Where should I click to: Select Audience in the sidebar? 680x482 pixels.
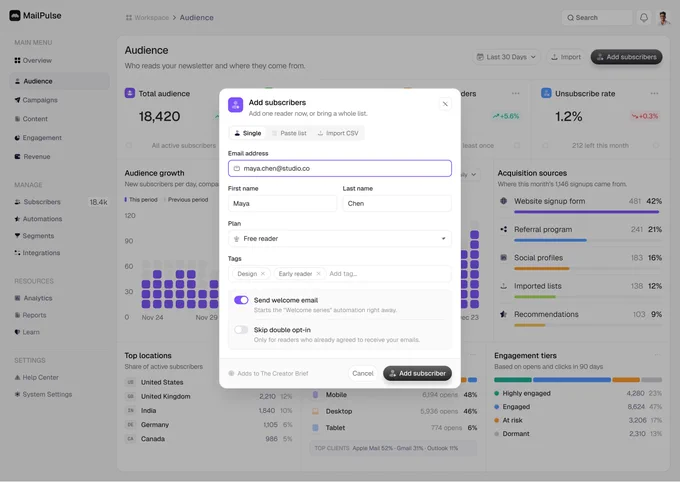[x=59, y=81]
